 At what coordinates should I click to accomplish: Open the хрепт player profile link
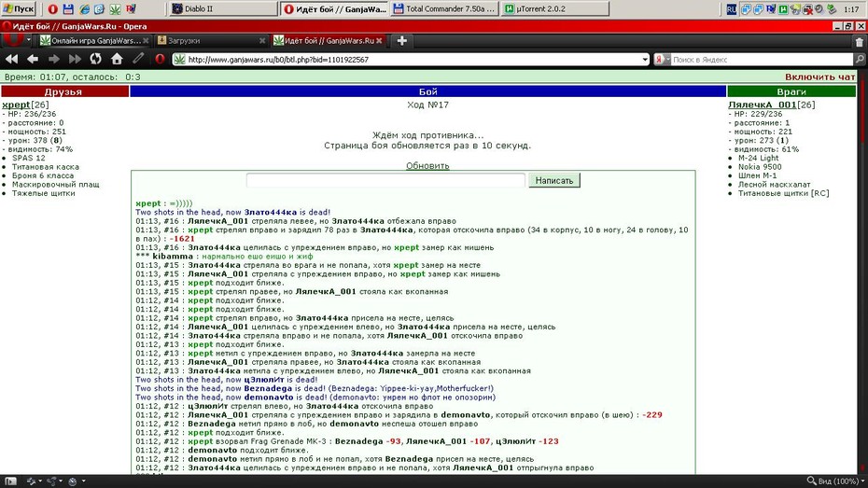[16, 105]
